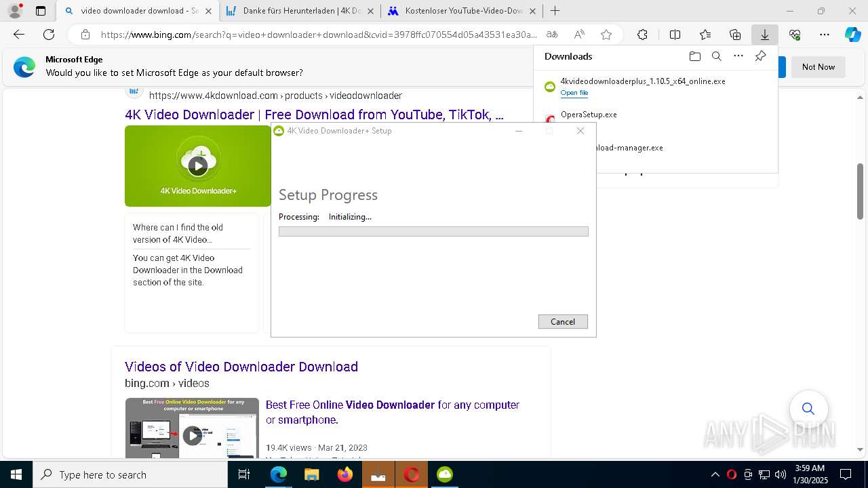Open 4K Video Downloader taskbar icon
The image size is (868, 488).
click(445, 474)
